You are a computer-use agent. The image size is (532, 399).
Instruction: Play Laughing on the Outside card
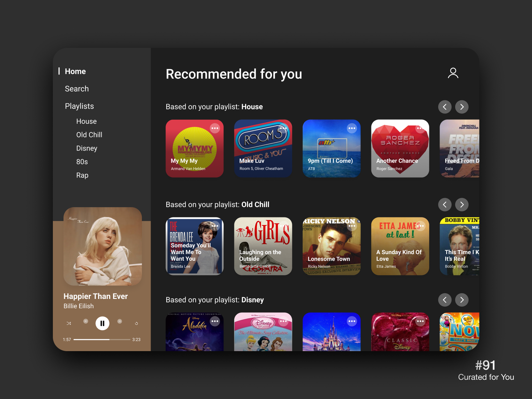pyautogui.click(x=263, y=246)
